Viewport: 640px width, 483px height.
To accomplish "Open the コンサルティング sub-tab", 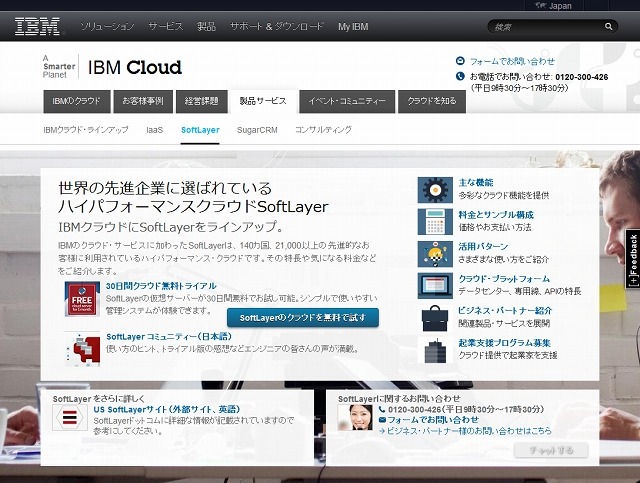I will pos(323,130).
